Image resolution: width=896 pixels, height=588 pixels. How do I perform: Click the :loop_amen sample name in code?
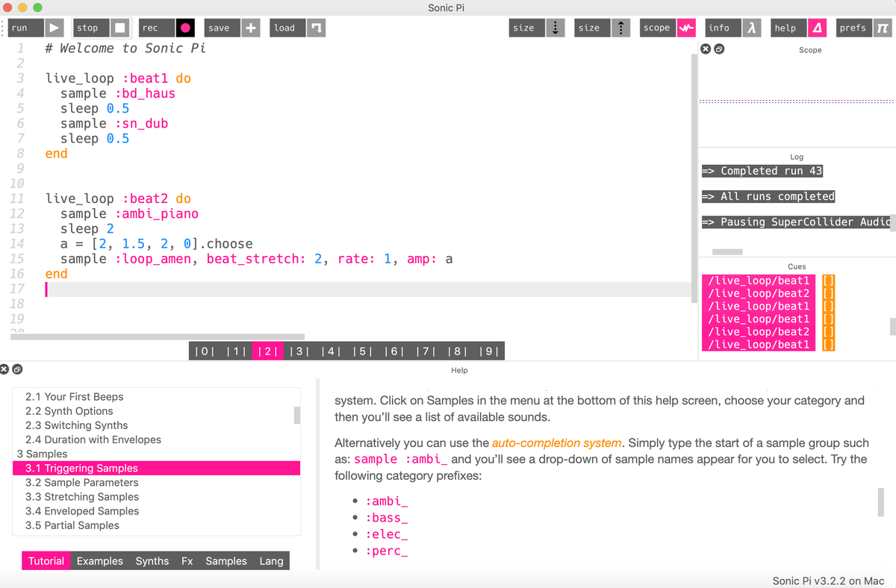click(152, 259)
